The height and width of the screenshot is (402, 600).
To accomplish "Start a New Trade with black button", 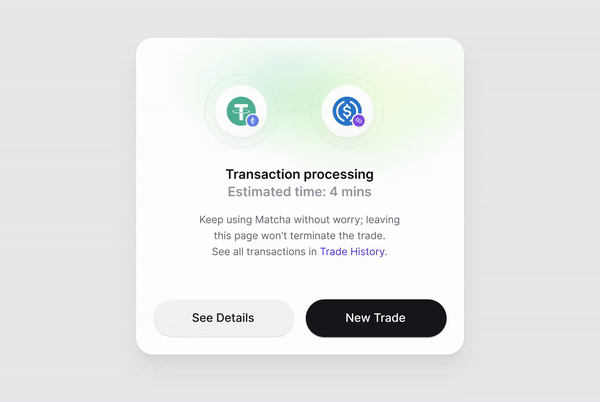I will [x=376, y=318].
